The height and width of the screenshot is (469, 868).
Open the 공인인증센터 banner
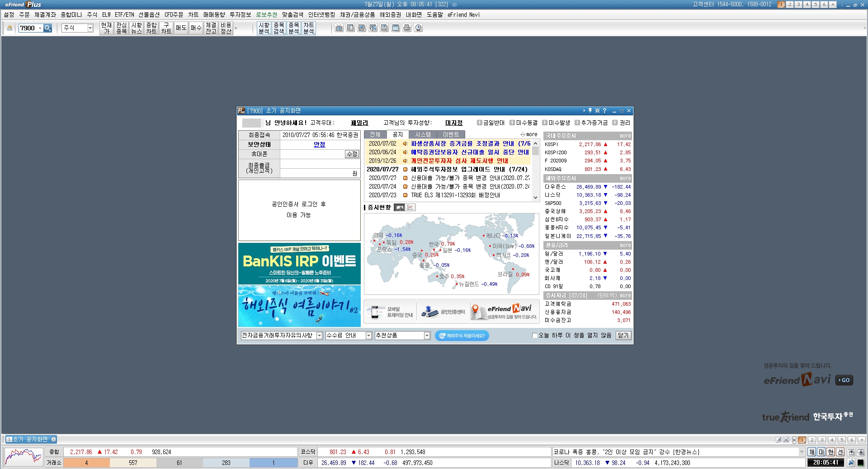(443, 312)
